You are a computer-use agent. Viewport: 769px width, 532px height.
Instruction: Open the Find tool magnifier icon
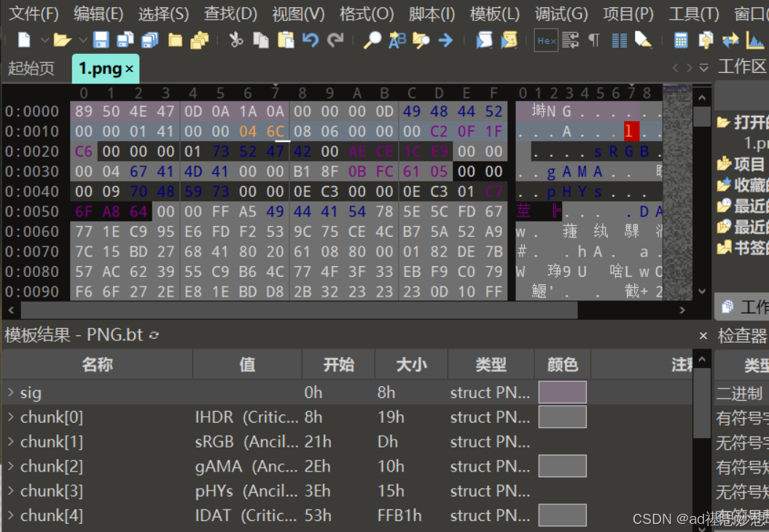pyautogui.click(x=372, y=41)
